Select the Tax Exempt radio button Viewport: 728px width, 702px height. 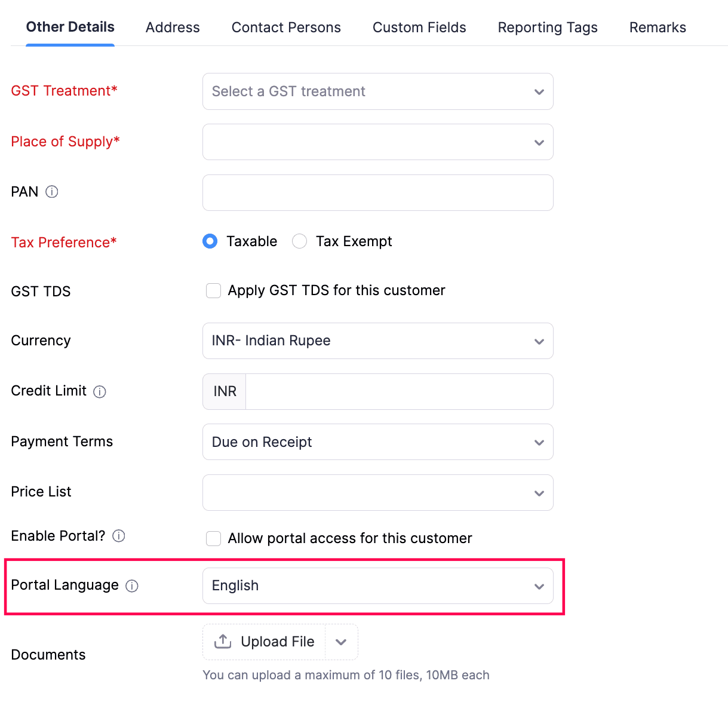click(299, 241)
